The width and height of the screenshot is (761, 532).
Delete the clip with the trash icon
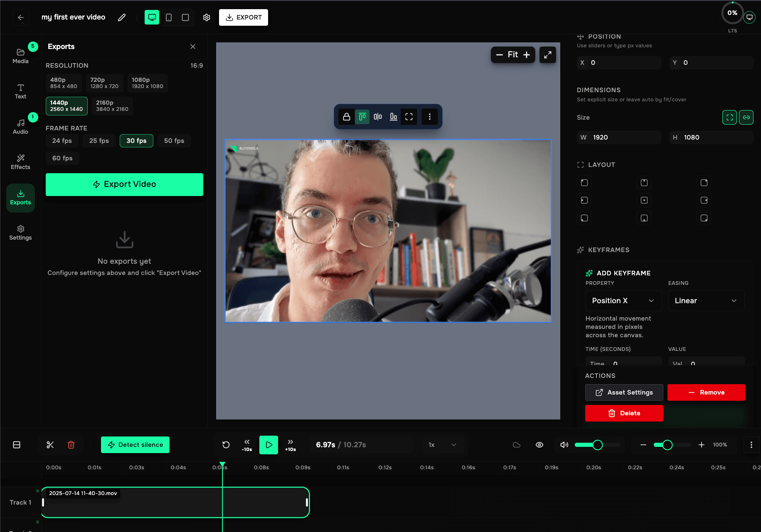pyautogui.click(x=71, y=444)
